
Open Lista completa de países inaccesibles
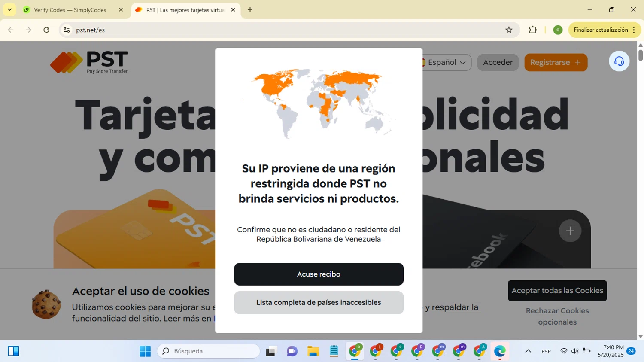point(319,303)
